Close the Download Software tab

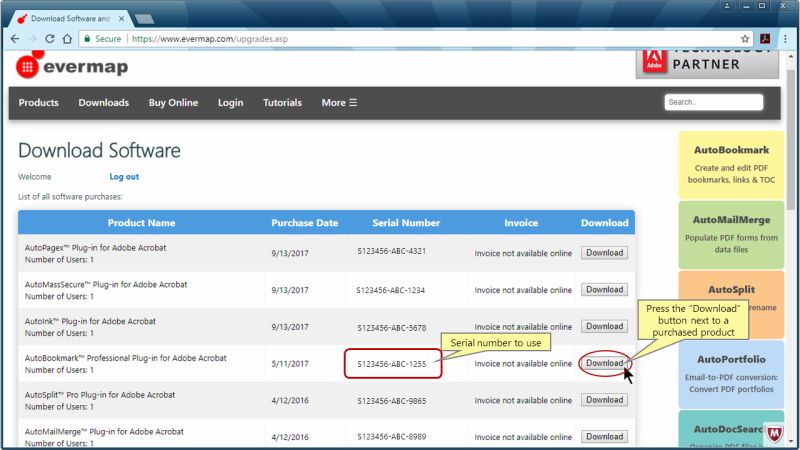121,18
